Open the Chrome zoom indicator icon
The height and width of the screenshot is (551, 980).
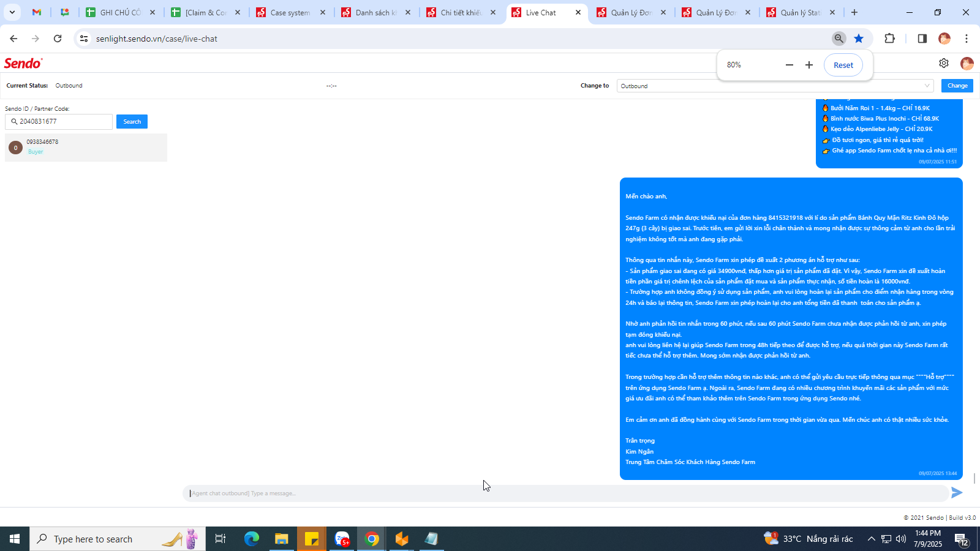click(x=839, y=39)
